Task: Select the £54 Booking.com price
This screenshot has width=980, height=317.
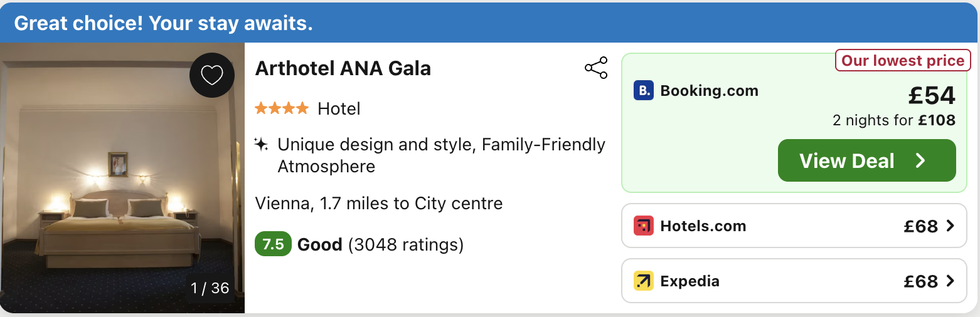Action: coord(932,95)
